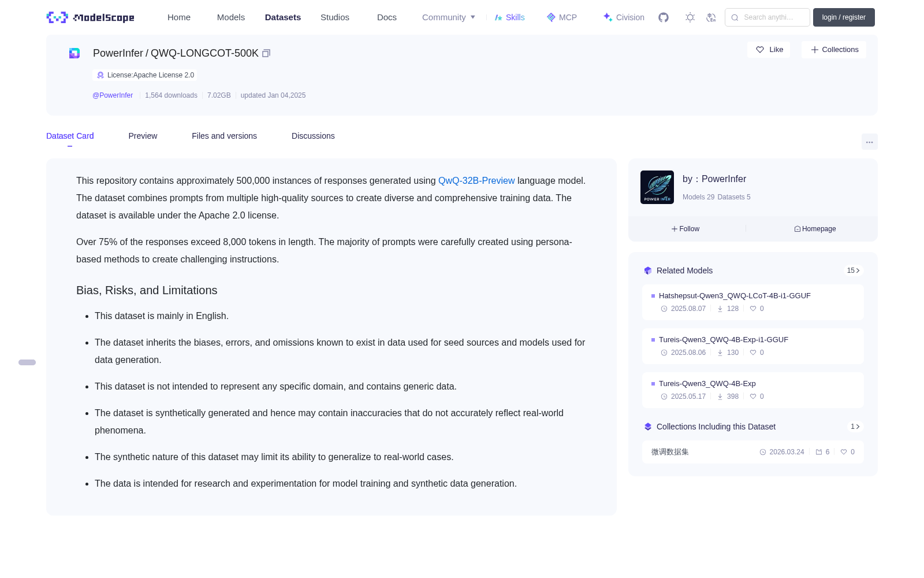Click the MCP diamond icon
924x578 pixels.
coord(551,17)
